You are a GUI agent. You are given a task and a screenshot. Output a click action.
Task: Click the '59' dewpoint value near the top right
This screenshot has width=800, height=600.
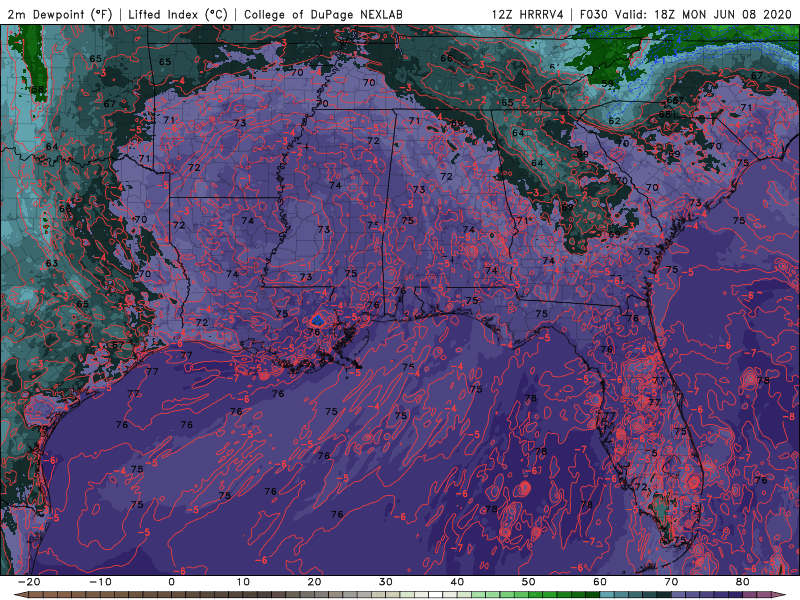[x=607, y=84]
